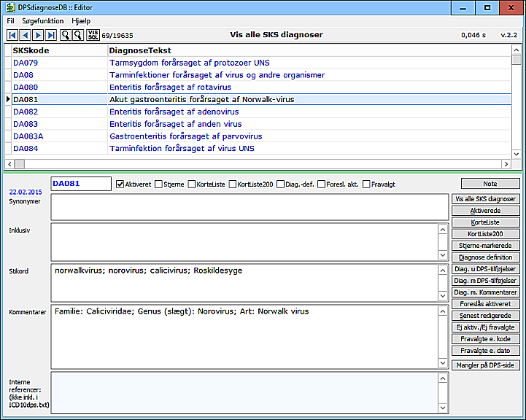Click the magnifier icon beside the last-record button
Image resolution: width=526 pixels, height=420 pixels.
point(66,35)
